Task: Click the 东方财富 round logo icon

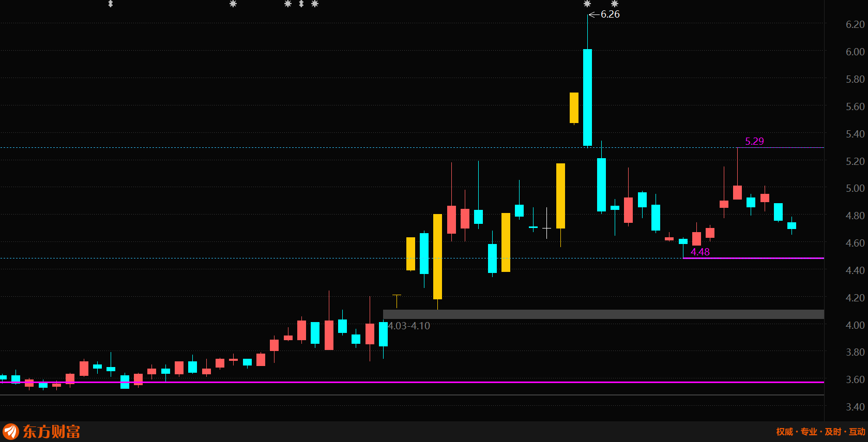Action: click(x=11, y=431)
